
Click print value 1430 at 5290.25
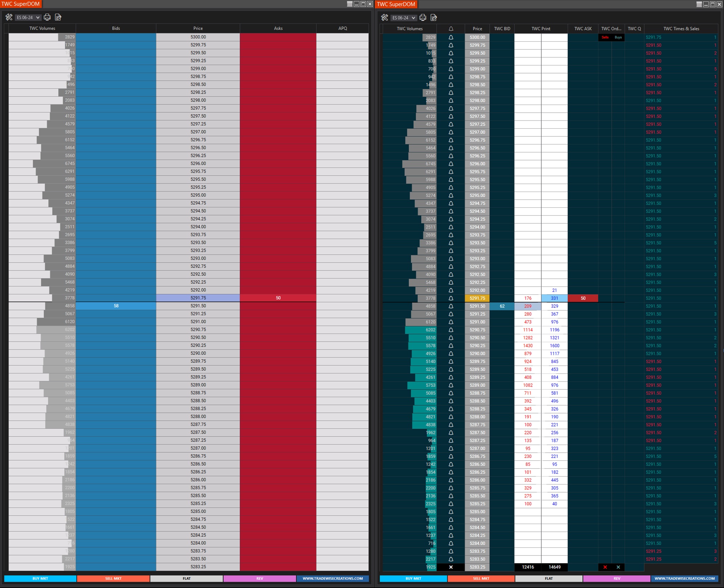point(528,346)
